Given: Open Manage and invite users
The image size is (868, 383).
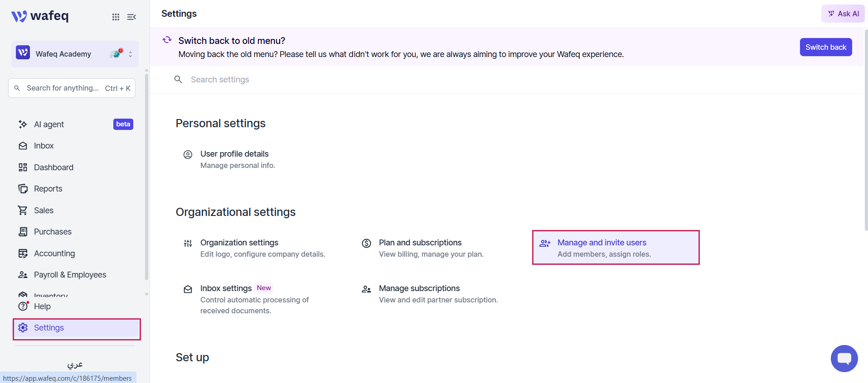Looking at the screenshot, I should point(616,248).
